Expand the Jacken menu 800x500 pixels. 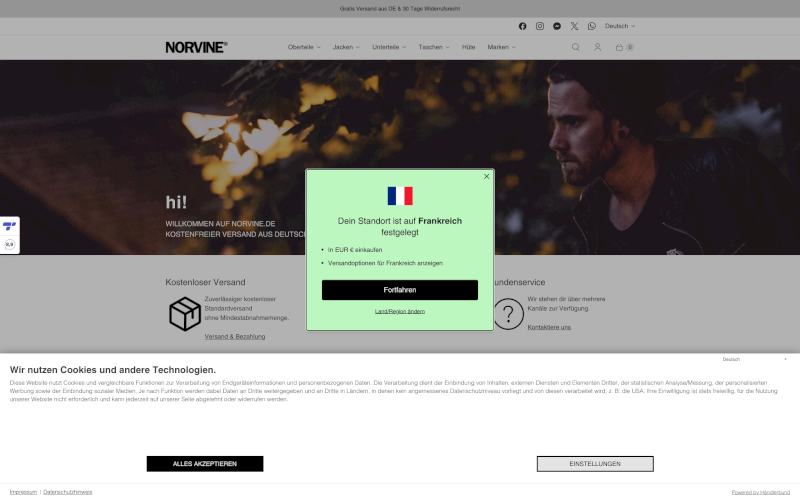[x=346, y=47]
